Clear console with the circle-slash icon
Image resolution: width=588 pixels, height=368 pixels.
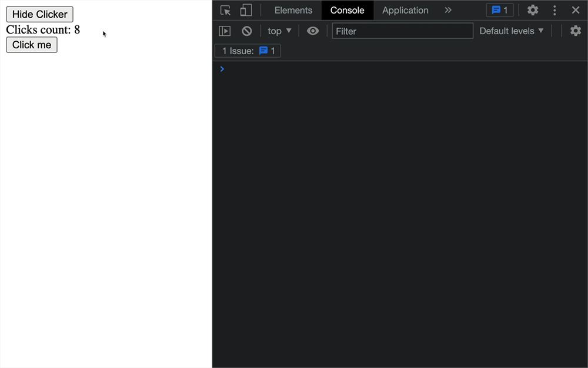coord(247,31)
